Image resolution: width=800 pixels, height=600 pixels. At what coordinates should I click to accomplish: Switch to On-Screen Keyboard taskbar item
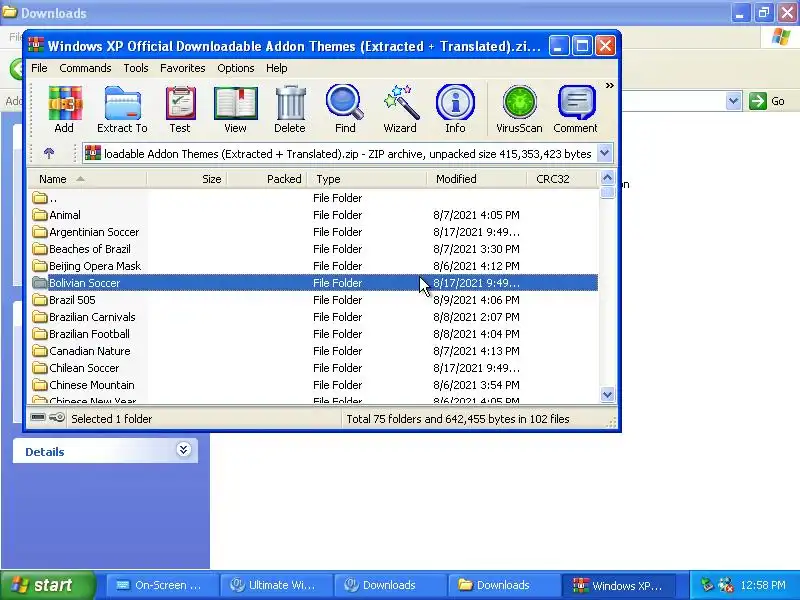[162, 585]
